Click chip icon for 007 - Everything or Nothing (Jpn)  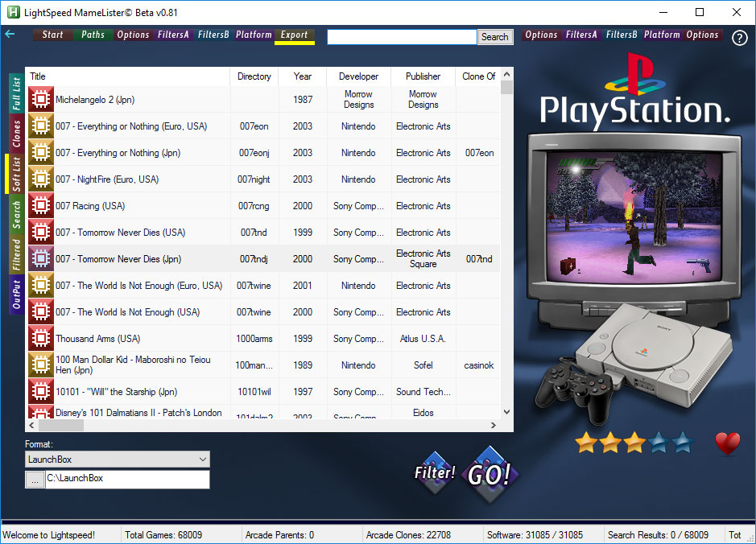(x=41, y=152)
